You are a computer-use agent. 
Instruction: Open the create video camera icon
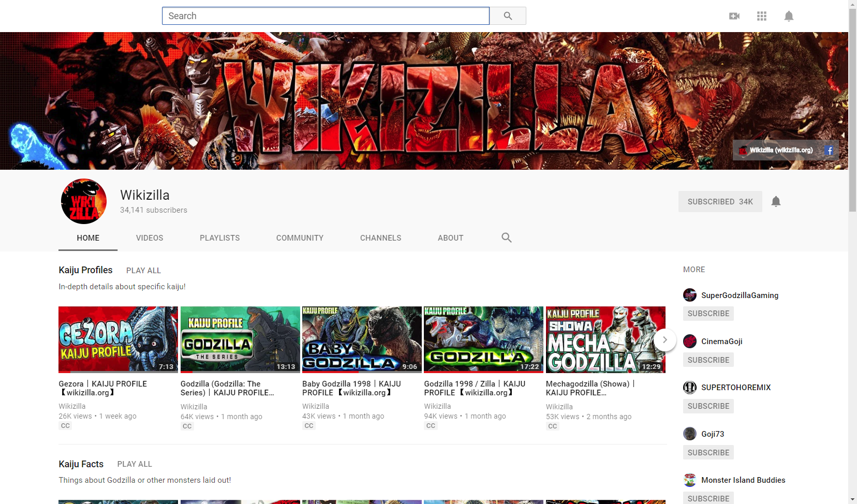point(734,16)
